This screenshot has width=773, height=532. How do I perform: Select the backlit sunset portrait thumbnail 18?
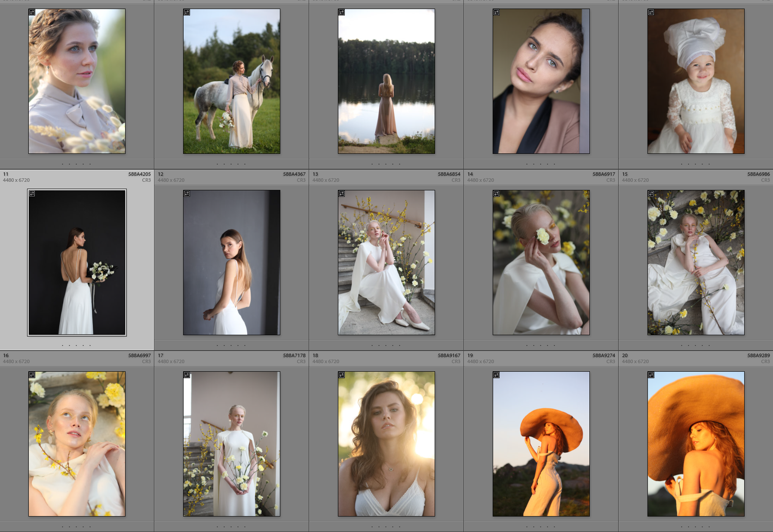(x=386, y=444)
